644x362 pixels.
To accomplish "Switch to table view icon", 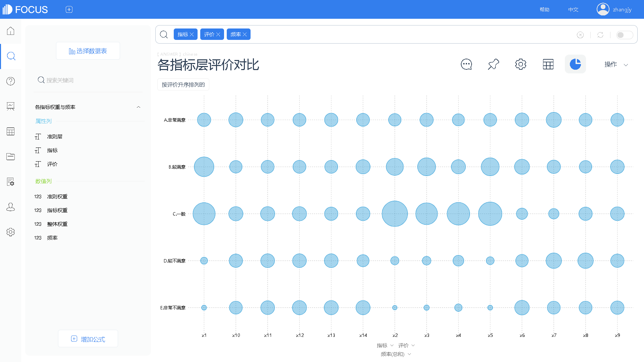I will coord(548,64).
